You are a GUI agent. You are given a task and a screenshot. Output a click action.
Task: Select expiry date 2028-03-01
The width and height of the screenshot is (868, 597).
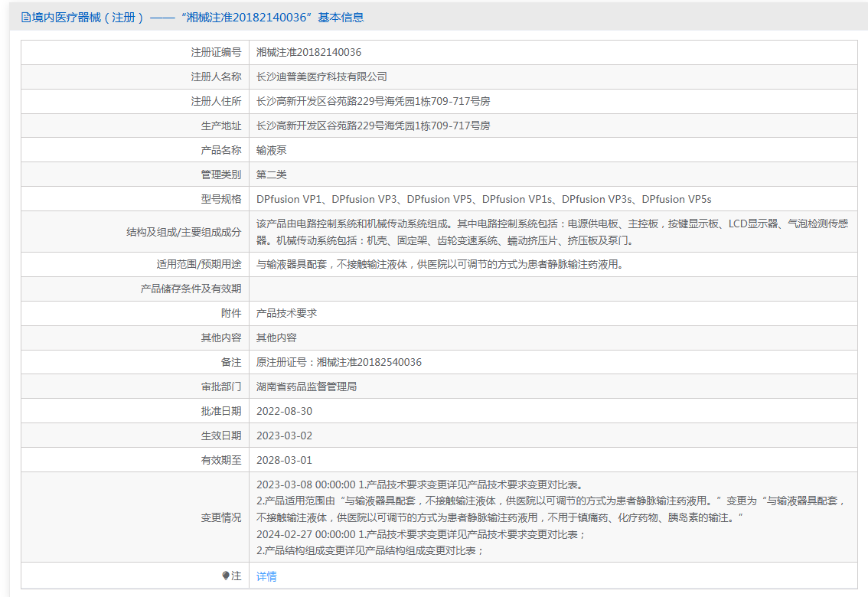285,460
